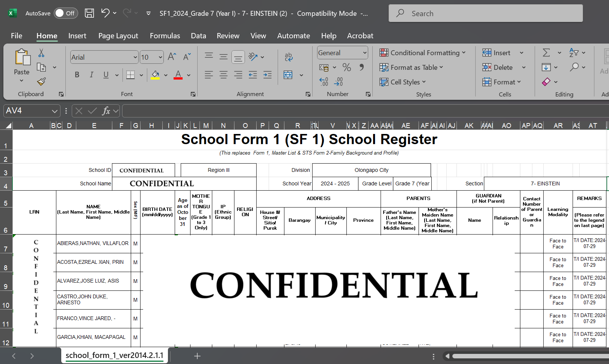Expand the General number format dropdown
Image resolution: width=609 pixels, height=364 pixels.
[x=364, y=53]
